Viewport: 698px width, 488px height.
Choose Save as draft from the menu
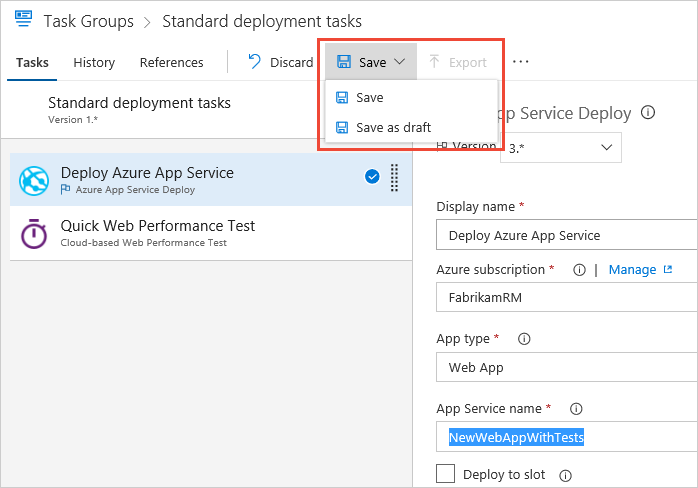click(x=393, y=128)
